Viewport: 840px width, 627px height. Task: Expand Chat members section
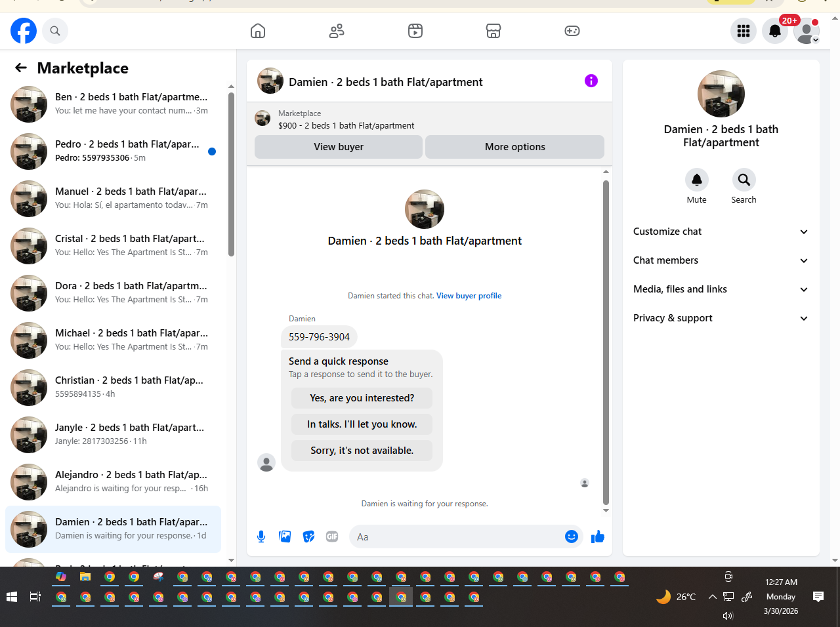[x=721, y=260]
